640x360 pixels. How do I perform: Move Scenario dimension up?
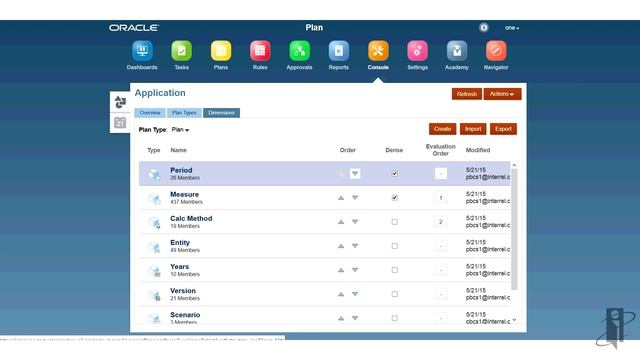pyautogui.click(x=341, y=318)
